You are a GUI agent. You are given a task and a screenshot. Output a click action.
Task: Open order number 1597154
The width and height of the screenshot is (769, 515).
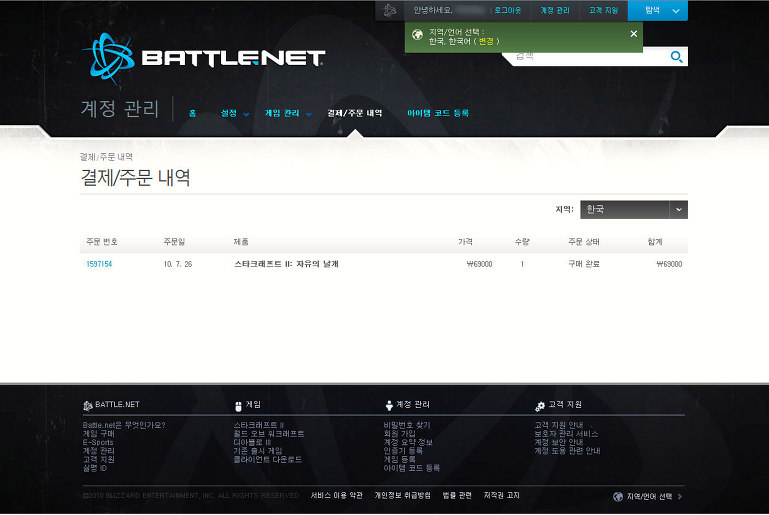(99, 264)
